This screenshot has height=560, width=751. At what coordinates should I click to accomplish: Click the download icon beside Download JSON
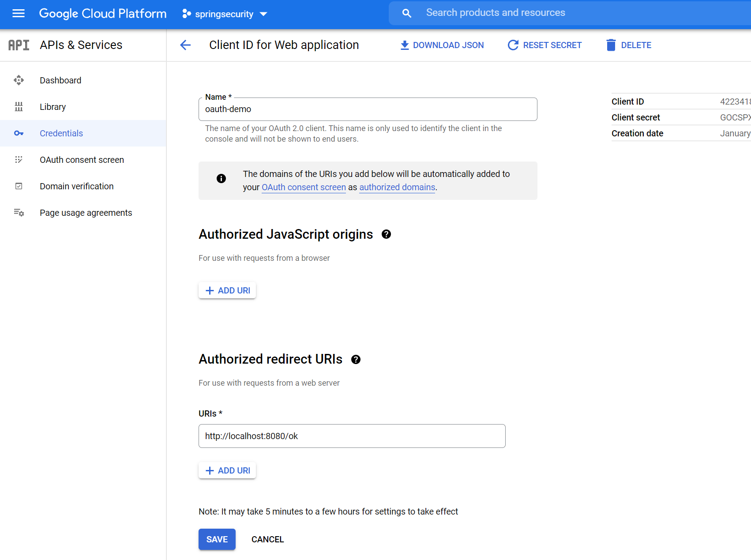click(x=405, y=45)
